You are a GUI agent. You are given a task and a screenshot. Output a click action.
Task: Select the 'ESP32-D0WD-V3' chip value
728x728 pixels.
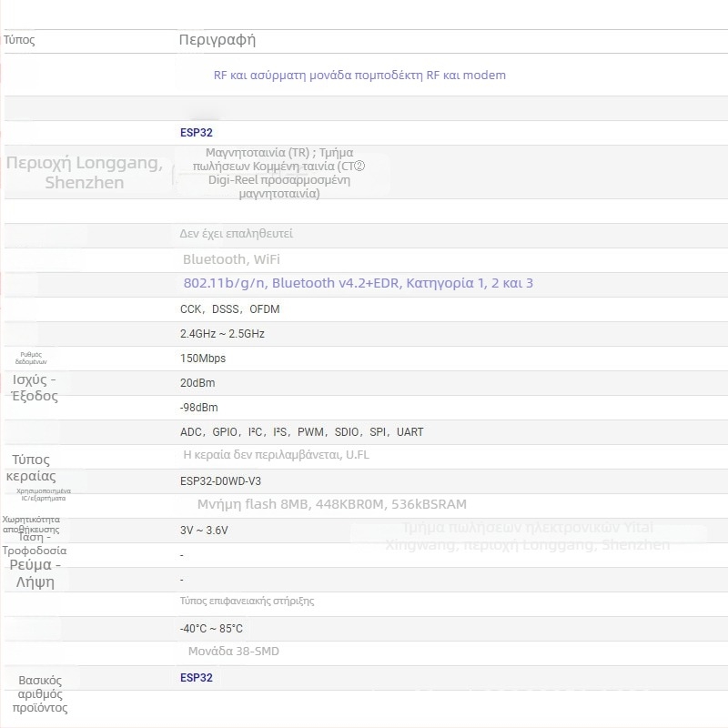click(220, 481)
